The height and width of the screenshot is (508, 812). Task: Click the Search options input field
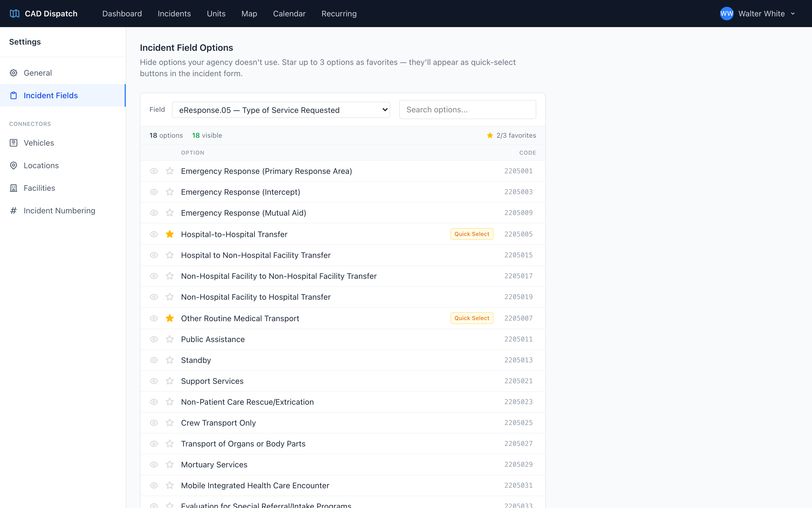467,110
